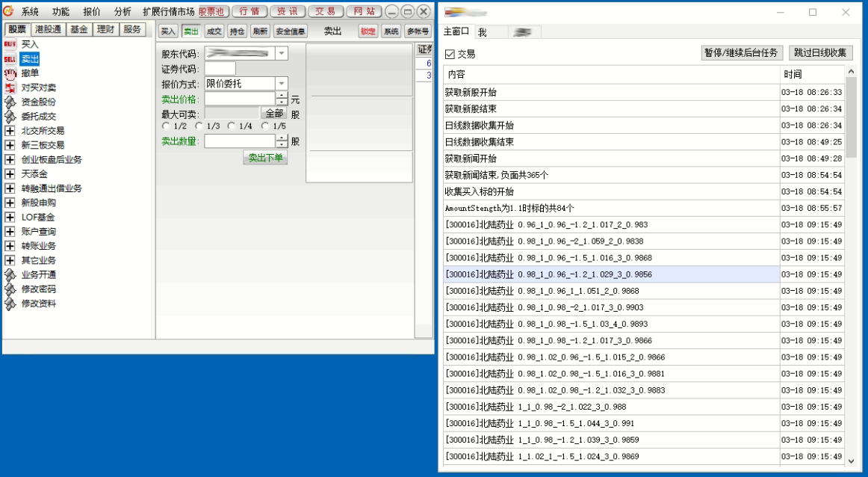Click the 业务开通 icon in sidebar

pyautogui.click(x=10, y=275)
